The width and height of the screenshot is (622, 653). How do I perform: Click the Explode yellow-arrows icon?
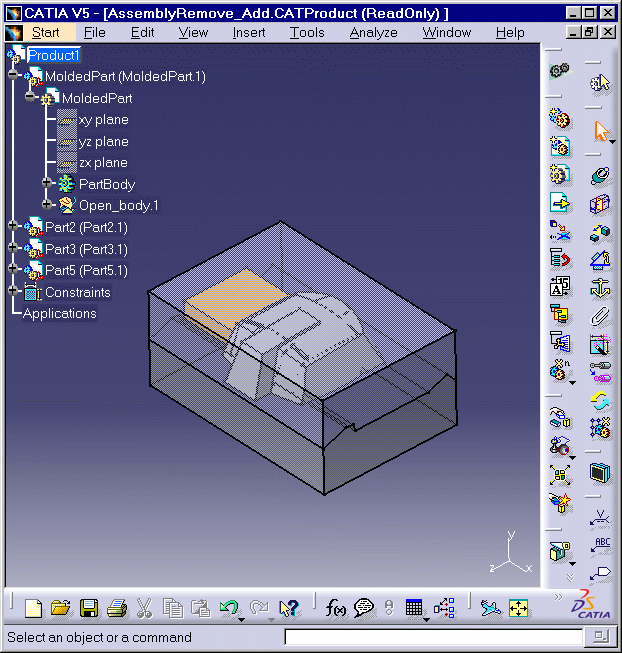click(560, 475)
